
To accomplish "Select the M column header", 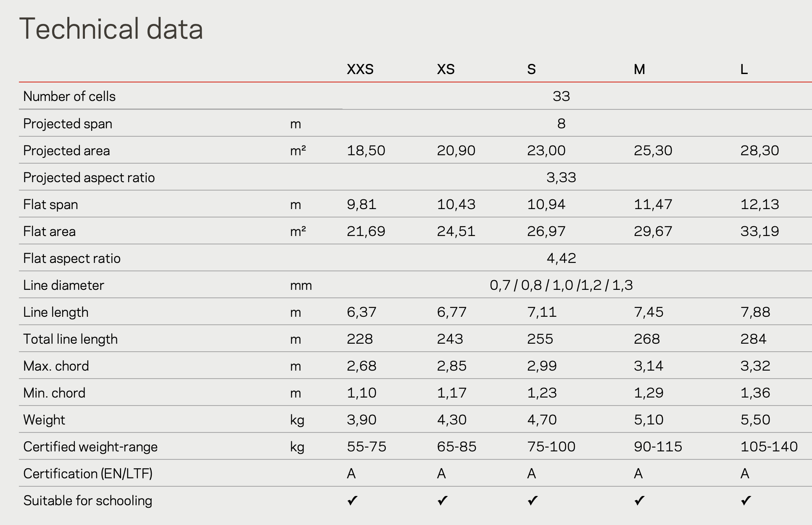I will [x=639, y=69].
